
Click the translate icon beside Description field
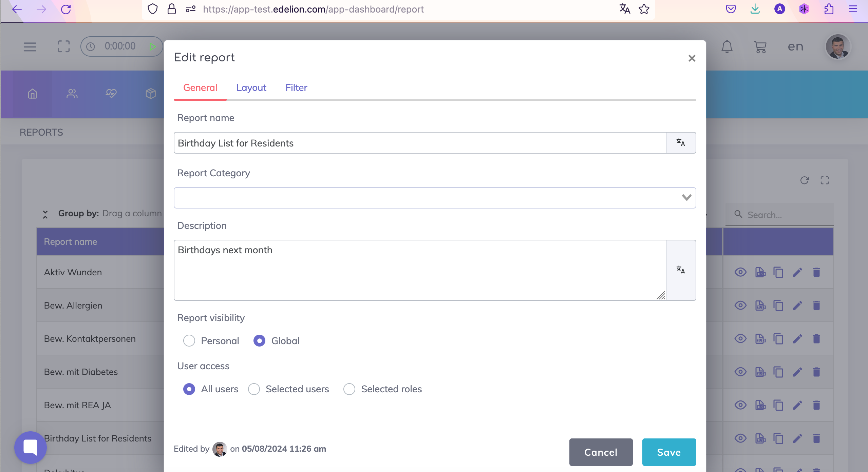coord(681,270)
